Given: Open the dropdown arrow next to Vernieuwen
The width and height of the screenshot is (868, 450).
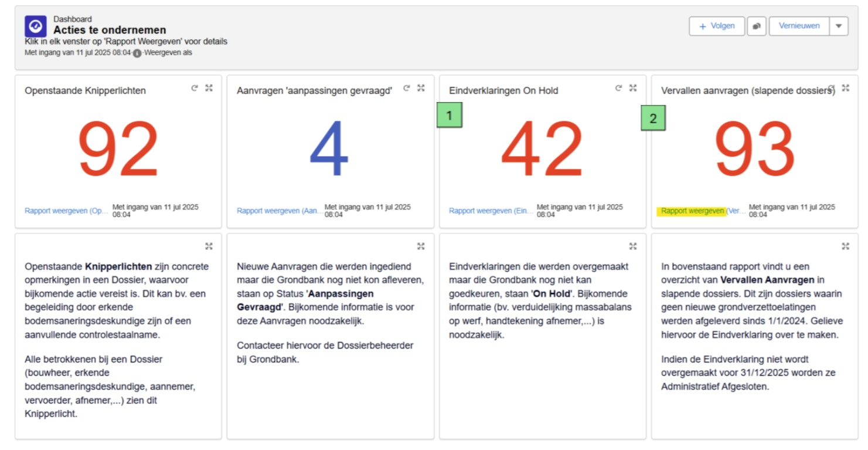Looking at the screenshot, I should click(839, 26).
